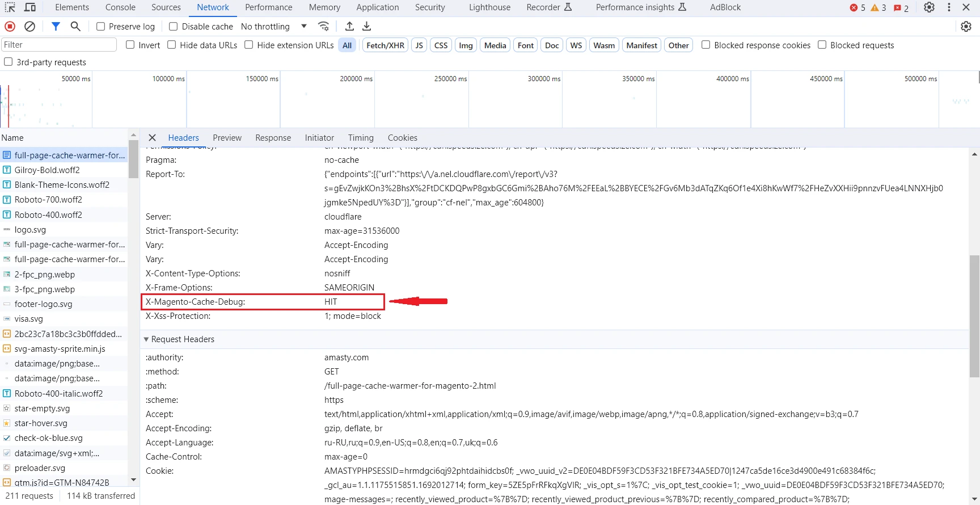The image size is (980, 505).
Task: Open network conditions wifi icon
Action: [323, 26]
